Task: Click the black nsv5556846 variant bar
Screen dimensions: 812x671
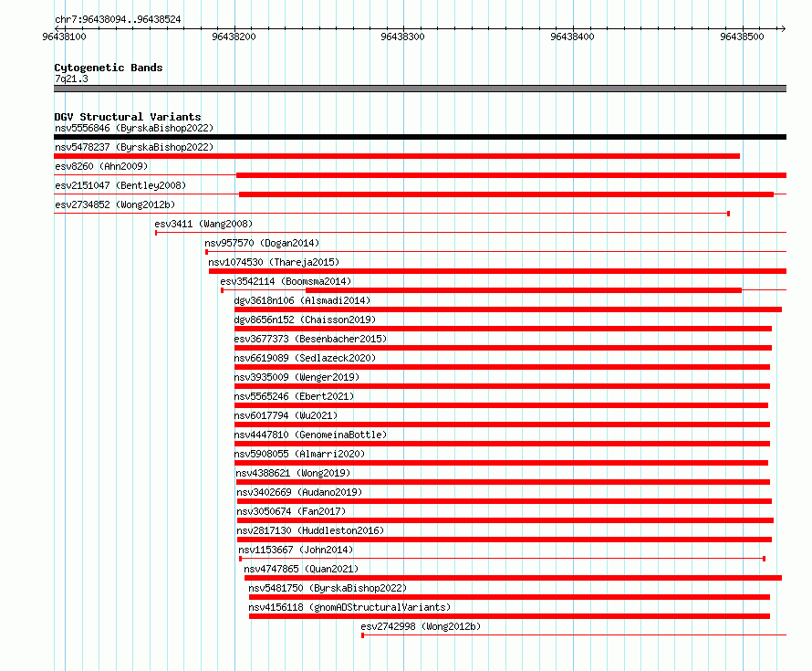Action: [420, 137]
